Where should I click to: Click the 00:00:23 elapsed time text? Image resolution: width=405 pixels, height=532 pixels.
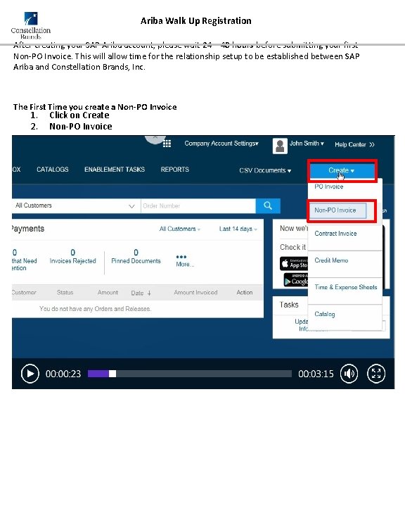point(63,374)
